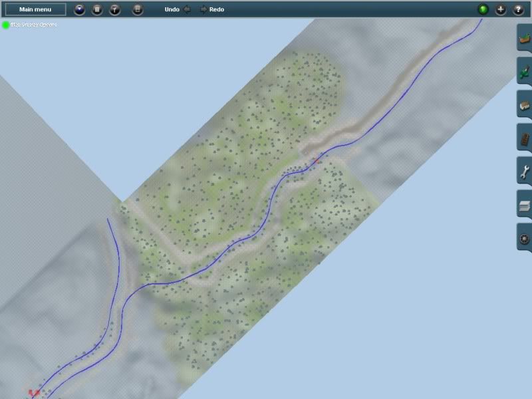Click the zoom in (+) icon
532x399 pixels.
[x=502, y=9]
